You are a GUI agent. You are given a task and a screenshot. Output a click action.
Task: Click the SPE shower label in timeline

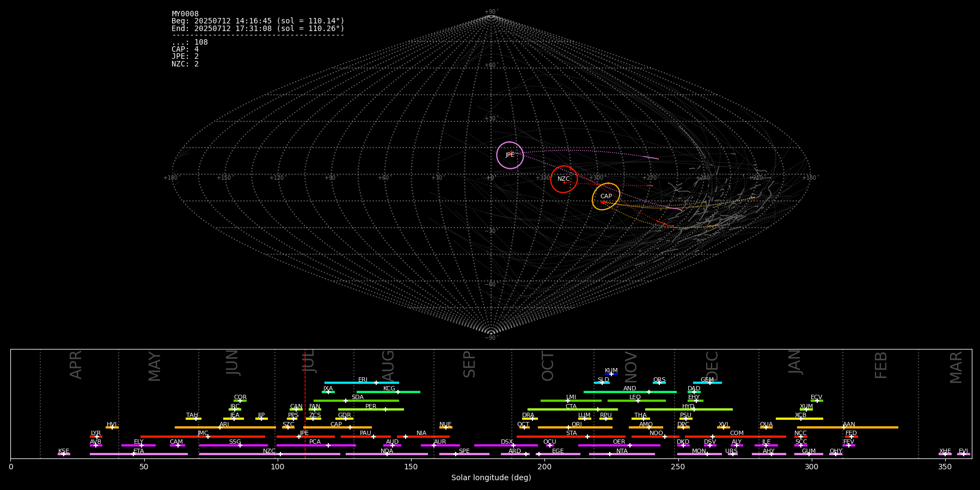coord(464,451)
